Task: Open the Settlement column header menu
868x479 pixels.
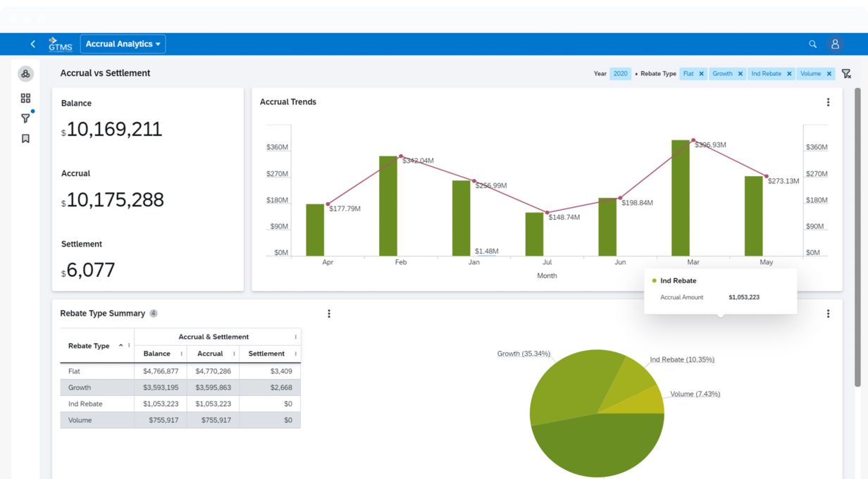Action: click(x=295, y=354)
